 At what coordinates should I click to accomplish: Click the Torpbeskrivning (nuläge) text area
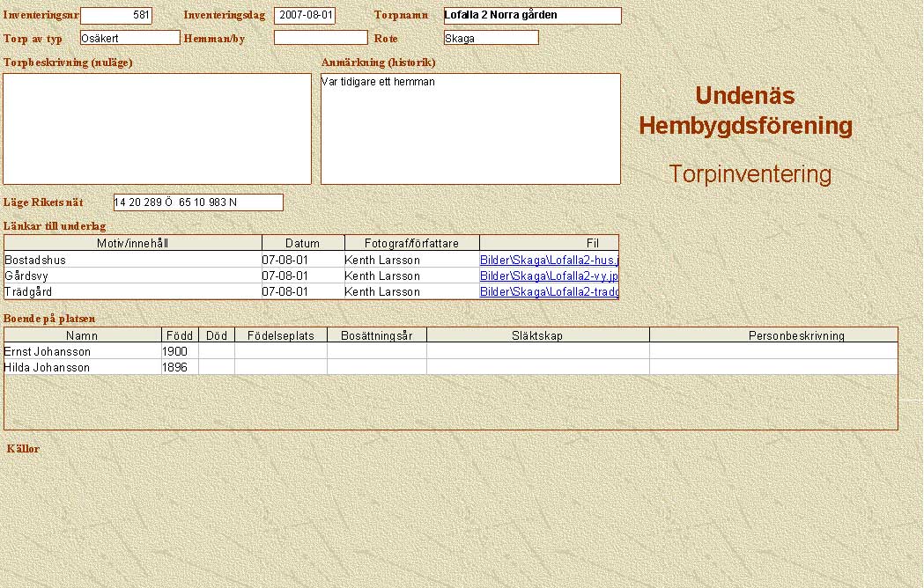tap(158, 129)
